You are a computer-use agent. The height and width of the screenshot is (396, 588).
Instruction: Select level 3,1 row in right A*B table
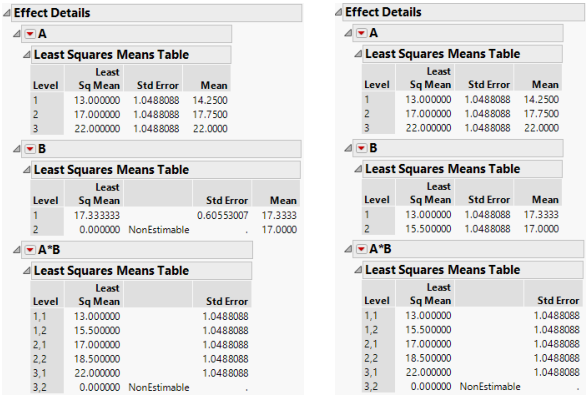(472, 373)
